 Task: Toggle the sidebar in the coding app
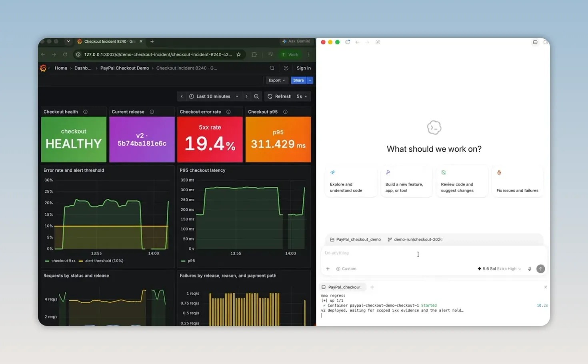point(348,42)
